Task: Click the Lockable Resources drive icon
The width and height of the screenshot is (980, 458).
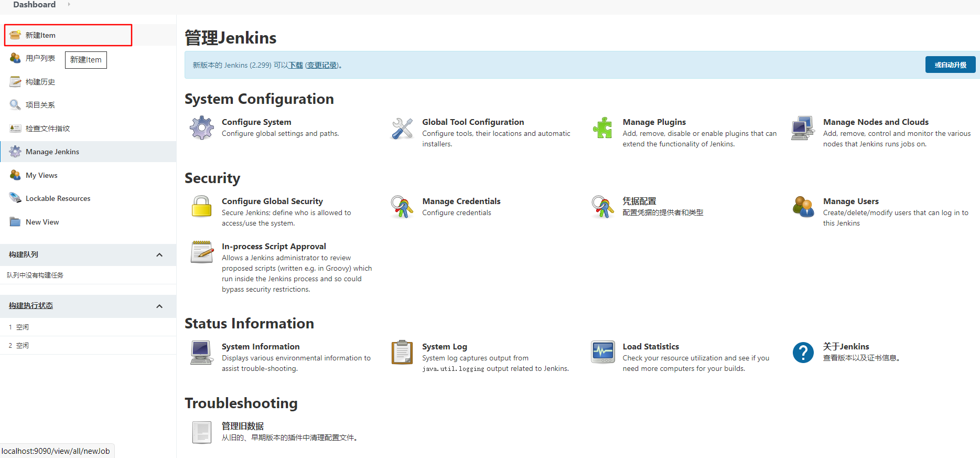Action: [x=15, y=198]
